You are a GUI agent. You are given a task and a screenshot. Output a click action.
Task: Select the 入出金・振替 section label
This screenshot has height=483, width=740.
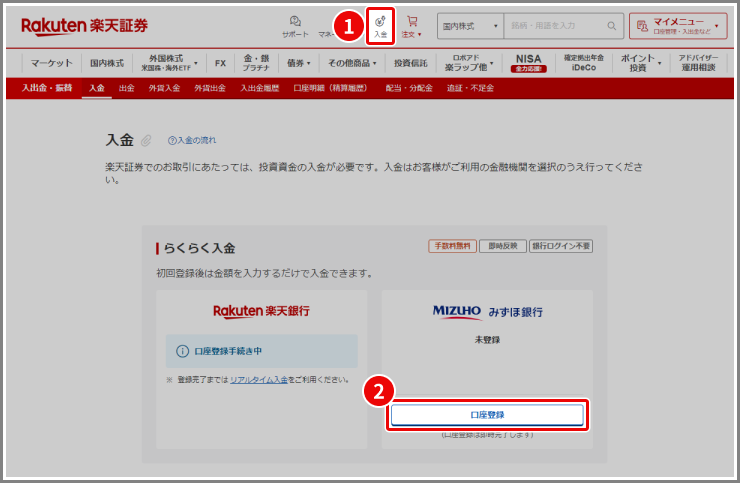click(47, 88)
